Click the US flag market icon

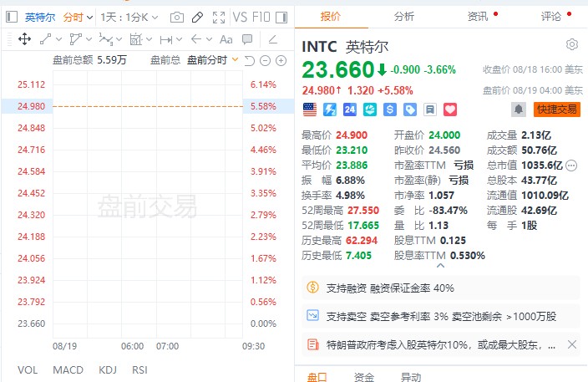pos(310,110)
